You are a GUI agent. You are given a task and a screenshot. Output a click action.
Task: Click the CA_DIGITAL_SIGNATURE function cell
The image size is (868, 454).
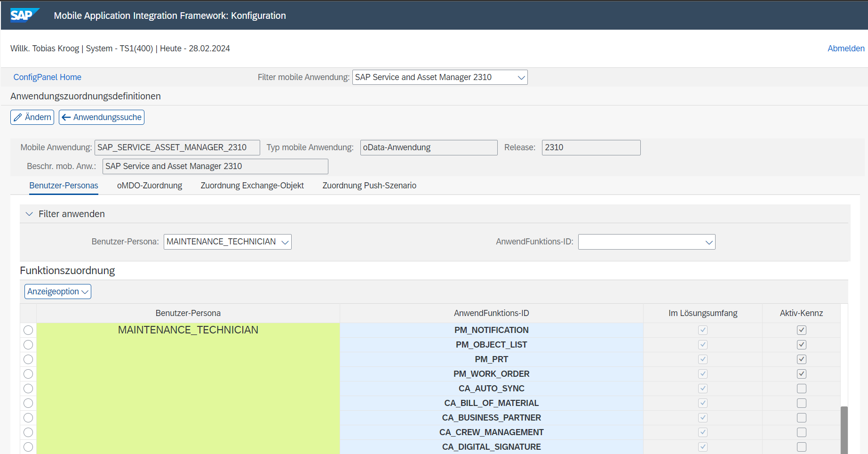pos(491,447)
